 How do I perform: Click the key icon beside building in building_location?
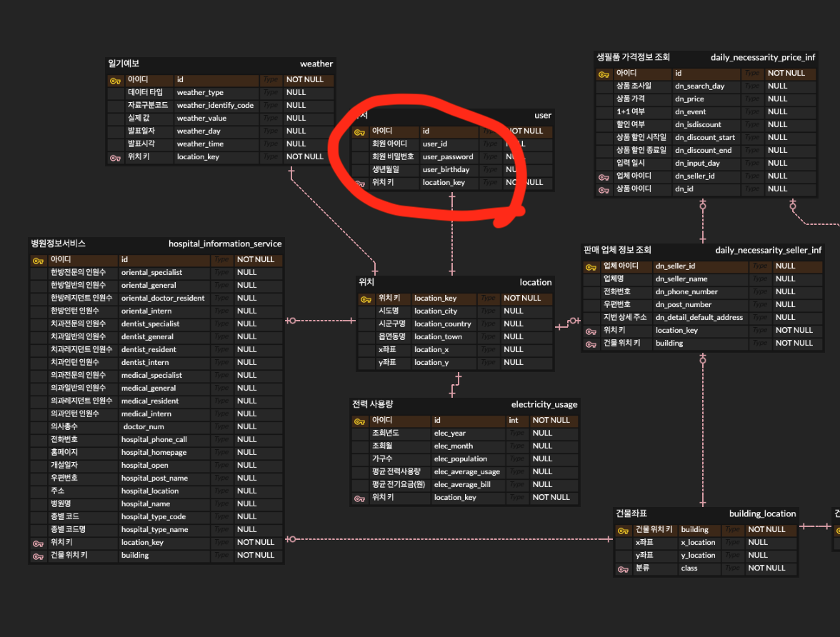coord(623,531)
